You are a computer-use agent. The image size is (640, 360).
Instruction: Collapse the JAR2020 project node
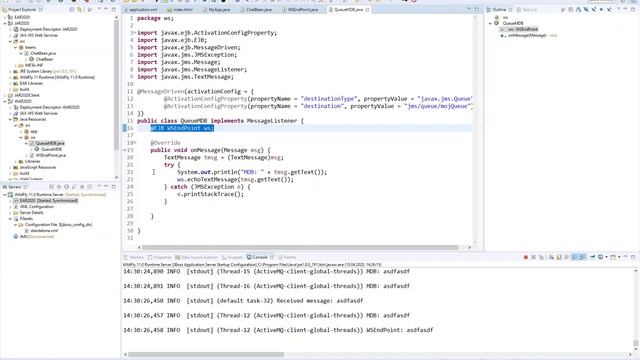pyautogui.click(x=5, y=23)
